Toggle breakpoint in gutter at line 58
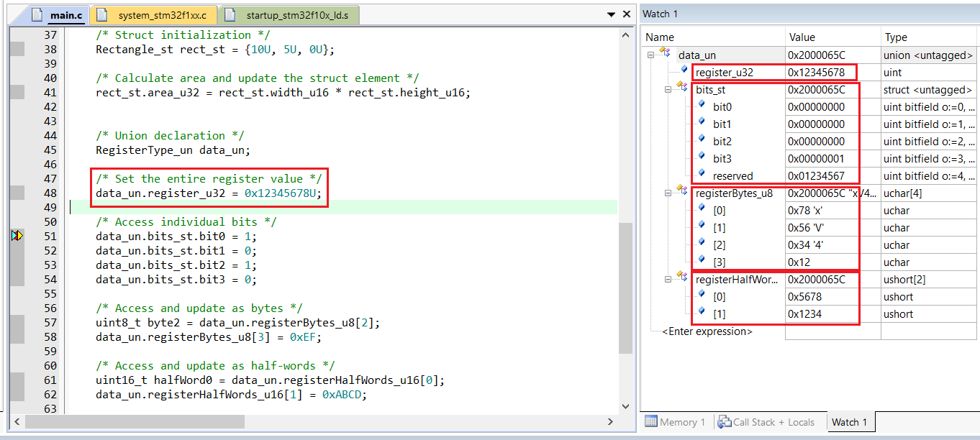 pyautogui.click(x=17, y=336)
